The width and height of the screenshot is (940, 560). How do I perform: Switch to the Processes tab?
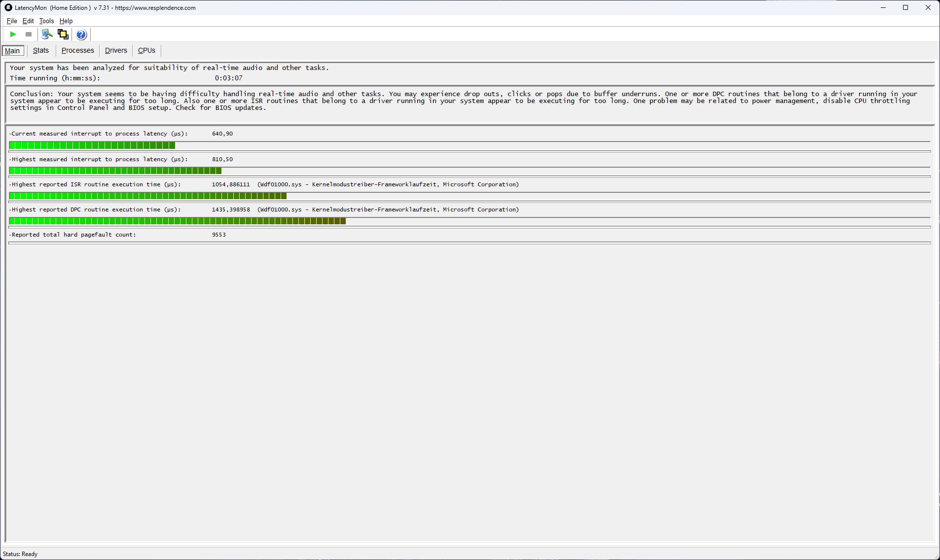click(77, 50)
